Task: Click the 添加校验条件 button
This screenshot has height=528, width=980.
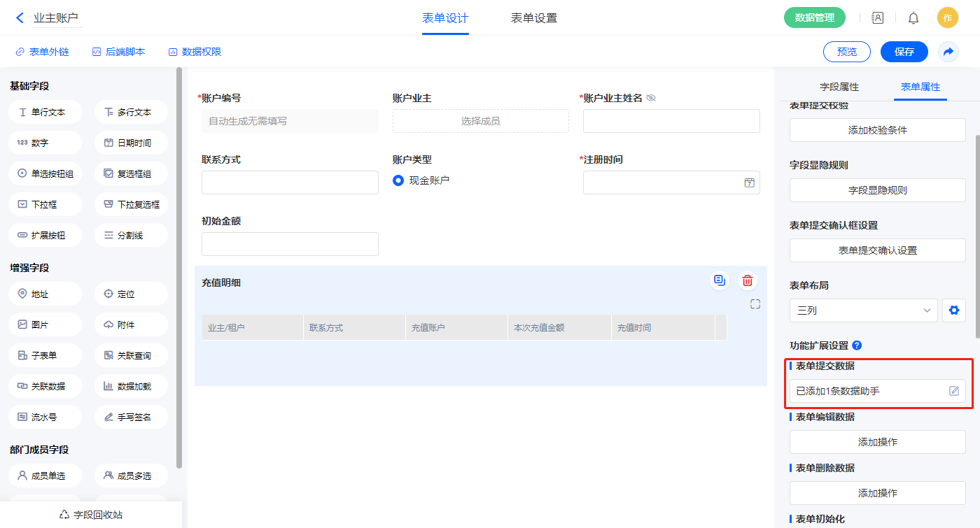Action: (877, 130)
